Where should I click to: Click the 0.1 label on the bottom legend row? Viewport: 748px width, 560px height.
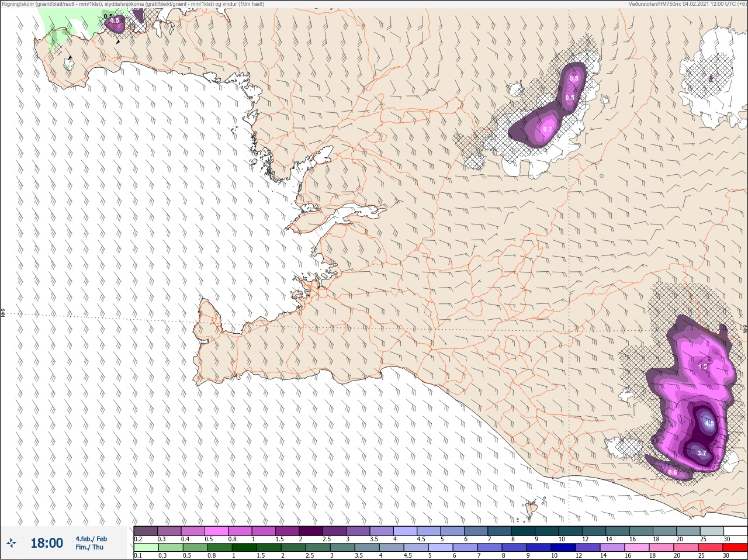(138, 556)
